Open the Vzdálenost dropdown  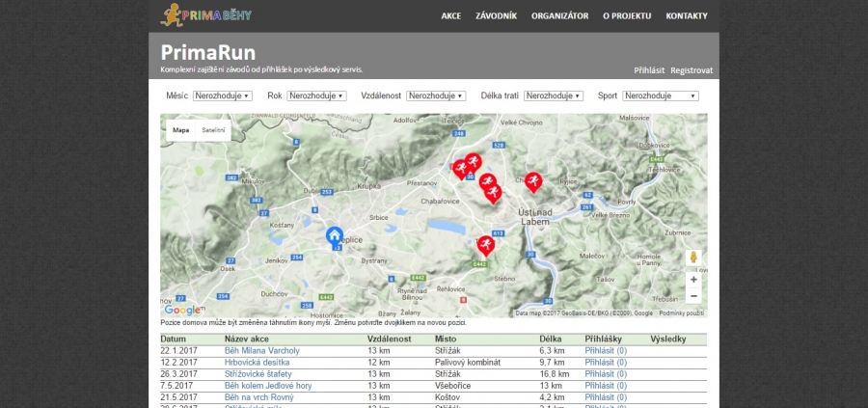pyautogui.click(x=436, y=95)
